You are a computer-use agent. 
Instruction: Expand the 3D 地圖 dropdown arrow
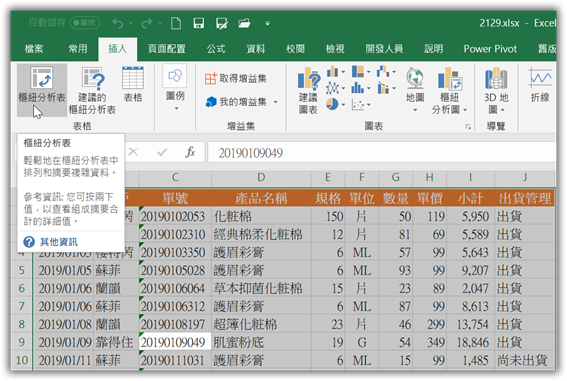click(503, 110)
